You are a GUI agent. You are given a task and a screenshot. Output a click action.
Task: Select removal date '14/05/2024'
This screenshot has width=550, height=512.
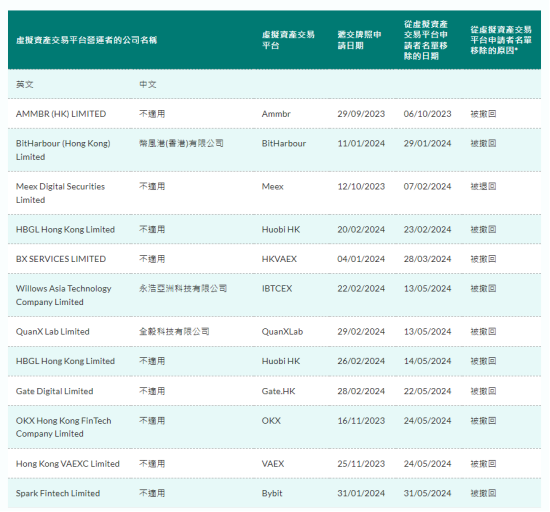coord(427,361)
